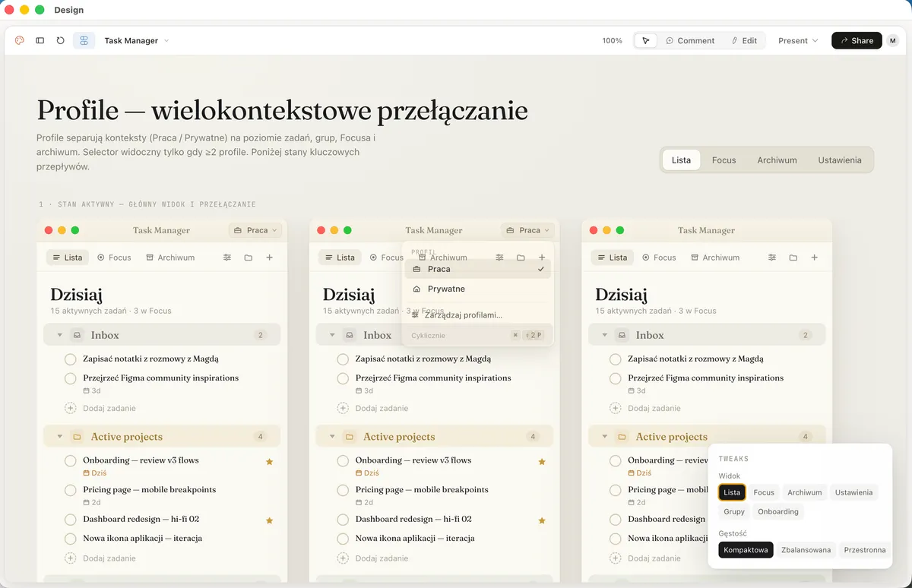The image size is (912, 588).
Task: Select Ustawienia in Tweaks Widok options
Action: (x=854, y=492)
